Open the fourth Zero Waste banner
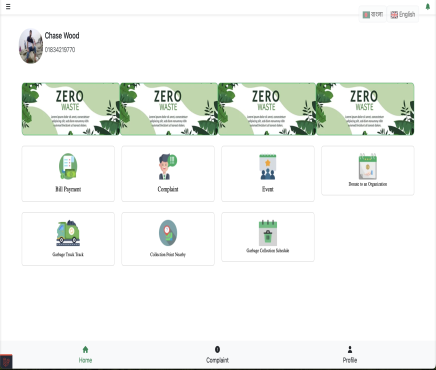The image size is (436, 370). tap(365, 109)
